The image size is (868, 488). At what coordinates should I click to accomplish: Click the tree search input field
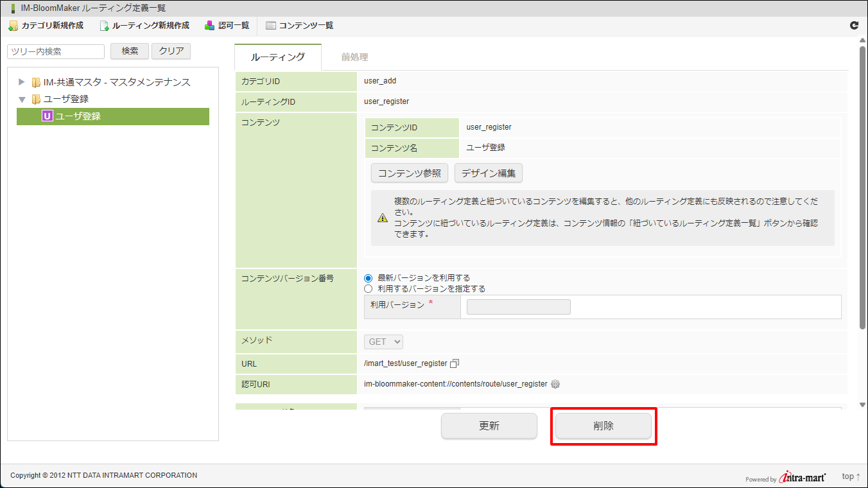click(x=56, y=51)
